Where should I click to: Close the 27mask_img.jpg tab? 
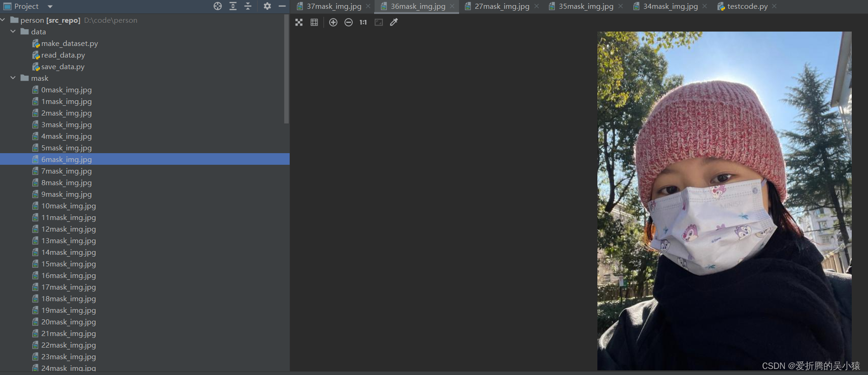[x=537, y=6]
